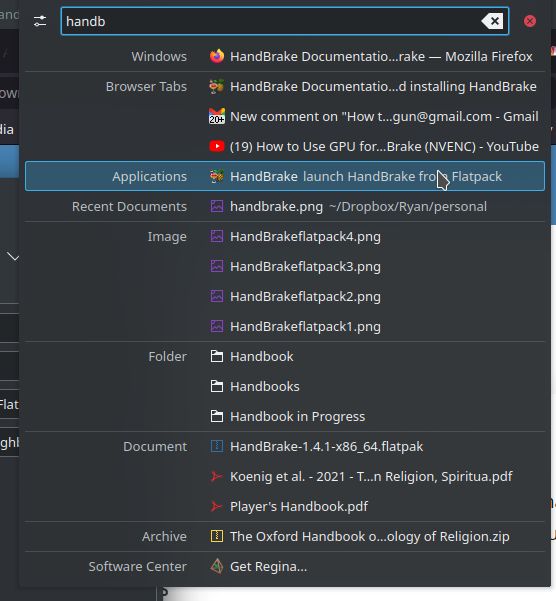The width and height of the screenshot is (556, 601).
Task: Open Gmail tab 'New comment on How t...'
Action: (384, 117)
